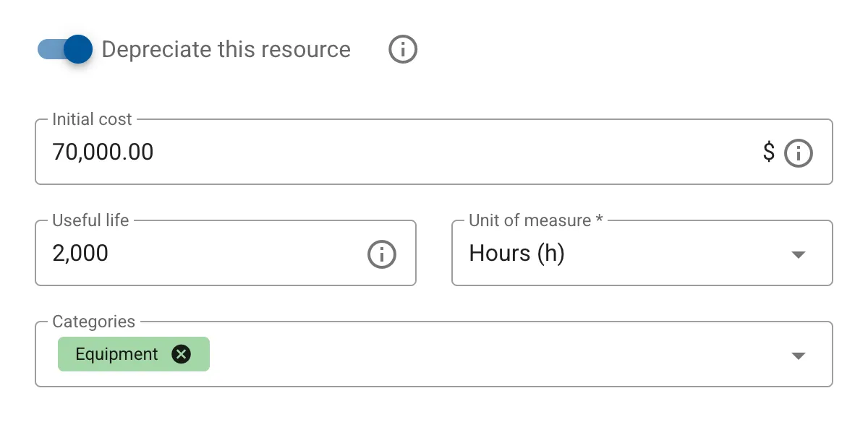Click the circled X on Equipment tag
The image size is (868, 422).
[182, 354]
